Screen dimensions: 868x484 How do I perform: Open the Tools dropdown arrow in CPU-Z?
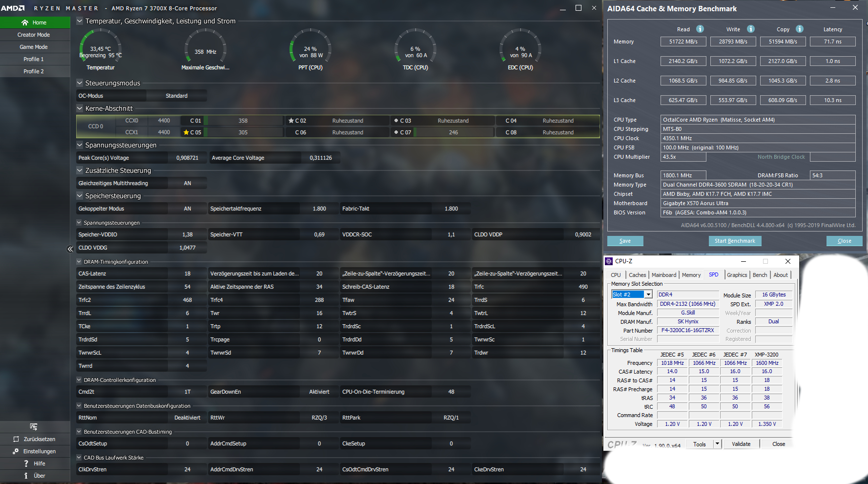click(717, 444)
